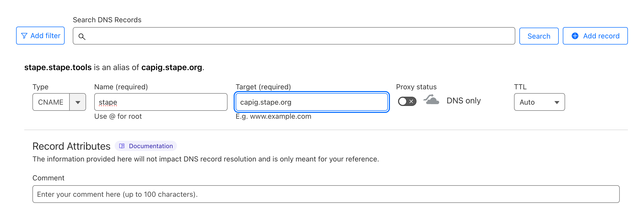The height and width of the screenshot is (218, 644).
Task: Click the gray proxy cloud icon
Action: point(431,100)
